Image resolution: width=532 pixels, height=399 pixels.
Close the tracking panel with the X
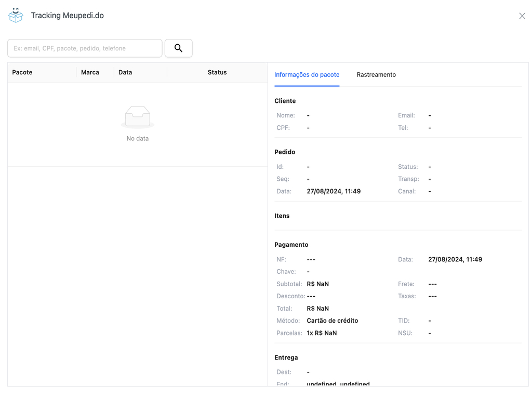[522, 16]
